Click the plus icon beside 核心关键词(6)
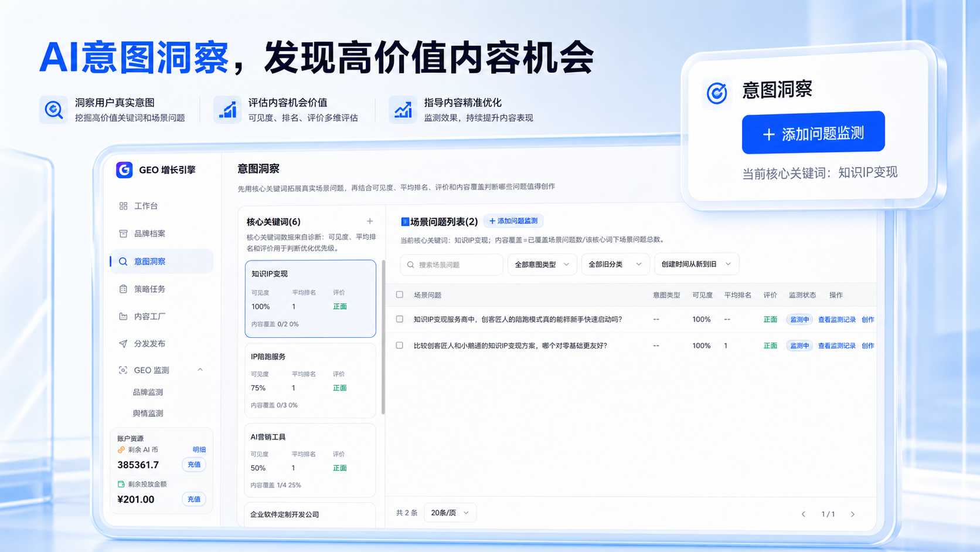980x552 pixels. pos(370,221)
